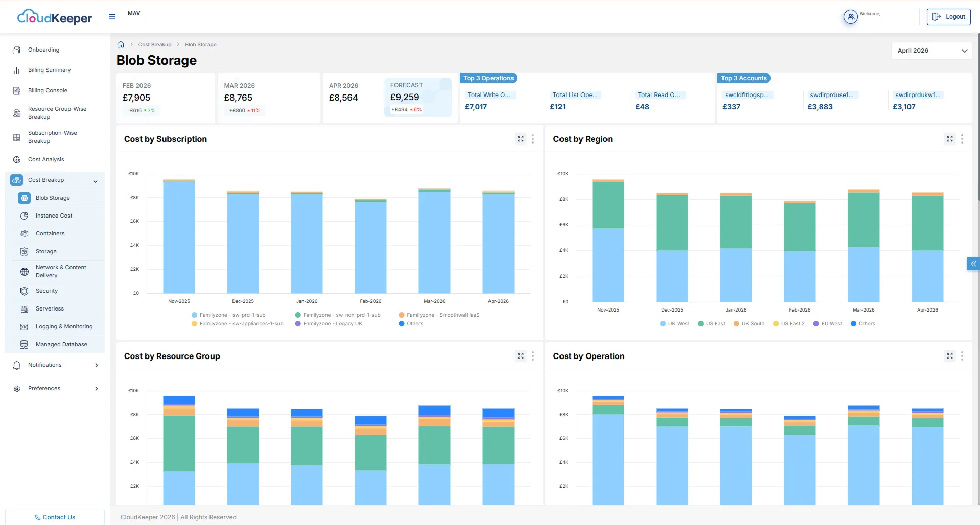This screenshot has width=980, height=525.
Task: Click the Nov-2025 bar in Cost by Subscription
Action: click(x=179, y=236)
